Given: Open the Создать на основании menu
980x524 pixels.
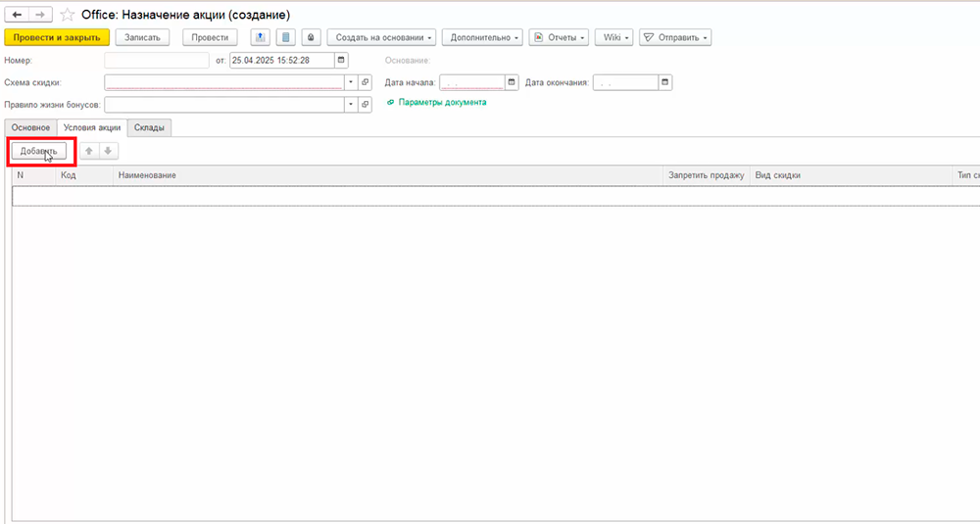Looking at the screenshot, I should (380, 37).
